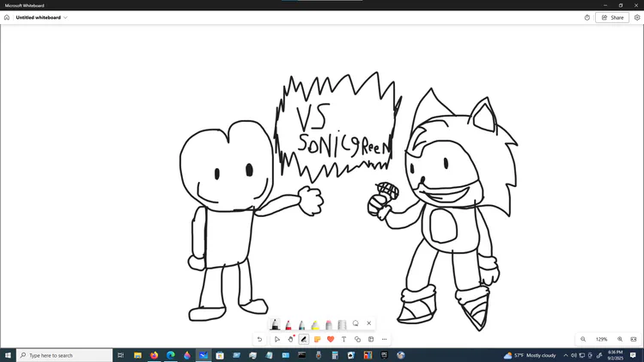Open File Explorer from taskbar
Viewport: 644px width, 362px height.
(137, 355)
